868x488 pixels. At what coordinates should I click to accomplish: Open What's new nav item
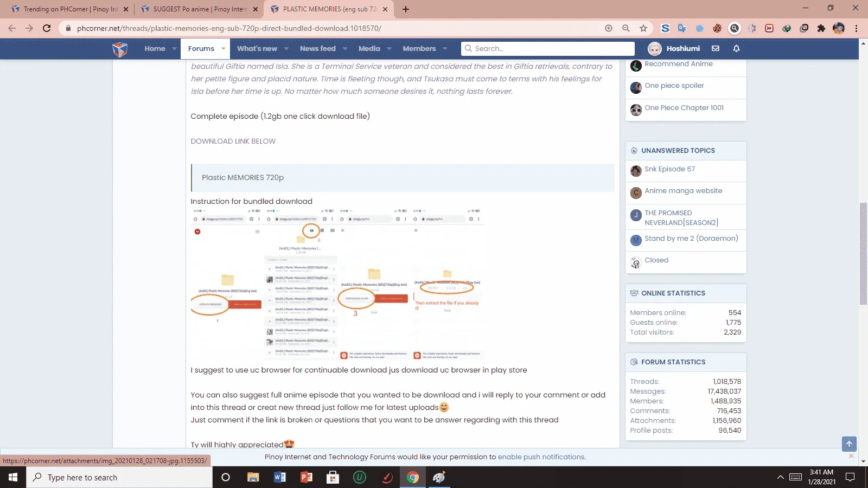257,48
